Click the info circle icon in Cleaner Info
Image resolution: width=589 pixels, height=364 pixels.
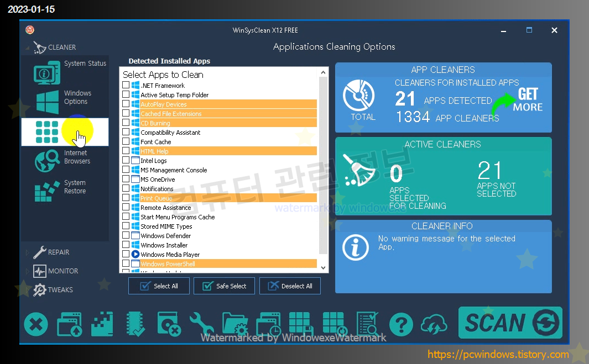[x=356, y=247]
